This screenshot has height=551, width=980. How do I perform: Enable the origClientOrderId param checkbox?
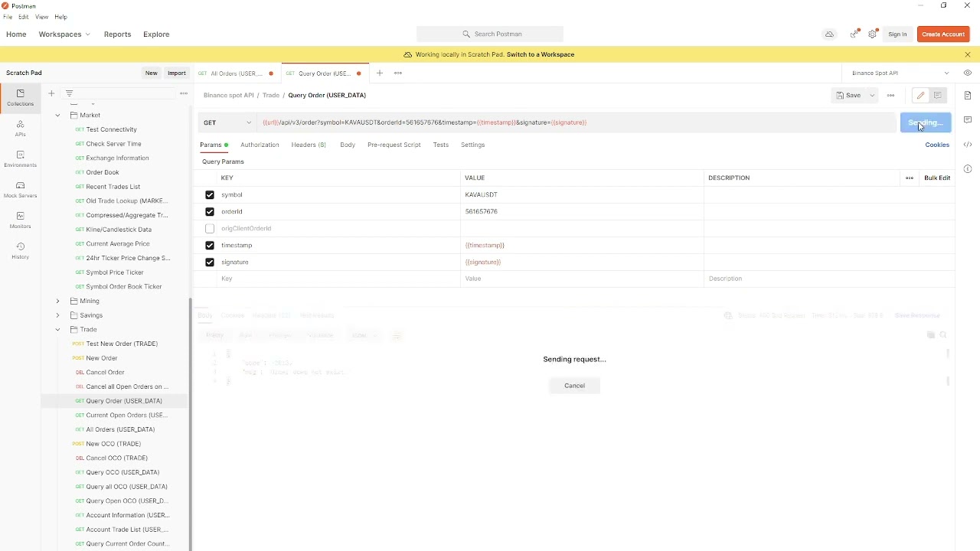coord(210,229)
